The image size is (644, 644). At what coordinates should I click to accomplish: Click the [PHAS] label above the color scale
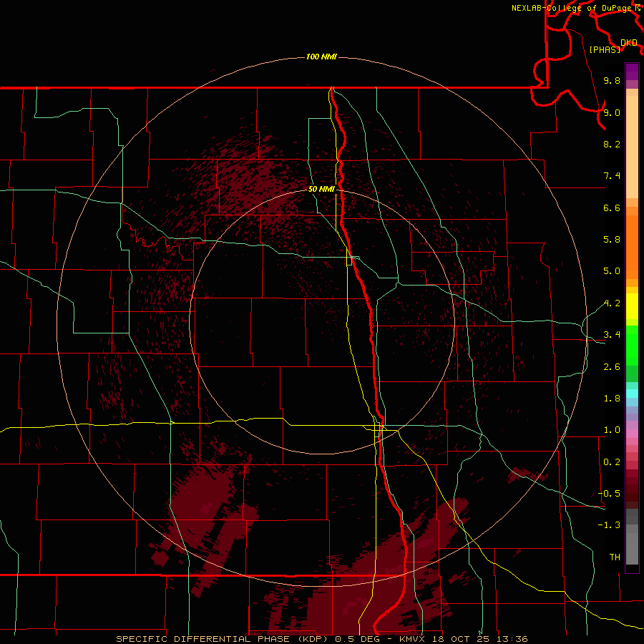605,49
